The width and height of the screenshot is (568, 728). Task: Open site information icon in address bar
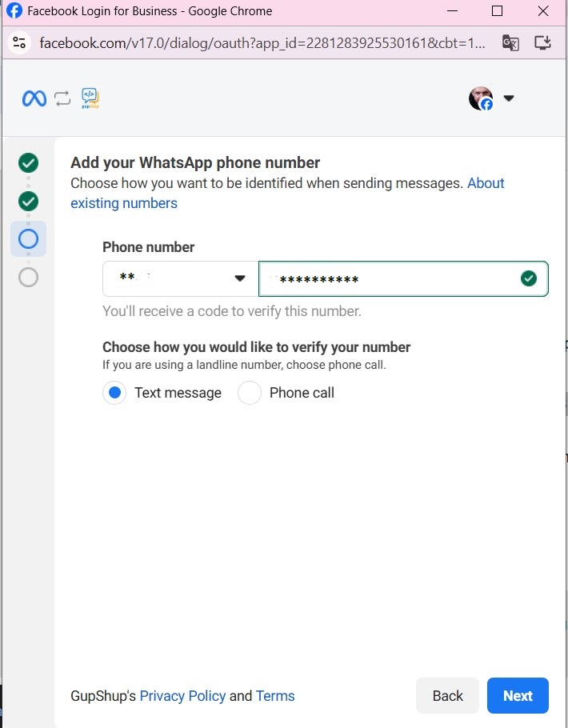[x=20, y=42]
